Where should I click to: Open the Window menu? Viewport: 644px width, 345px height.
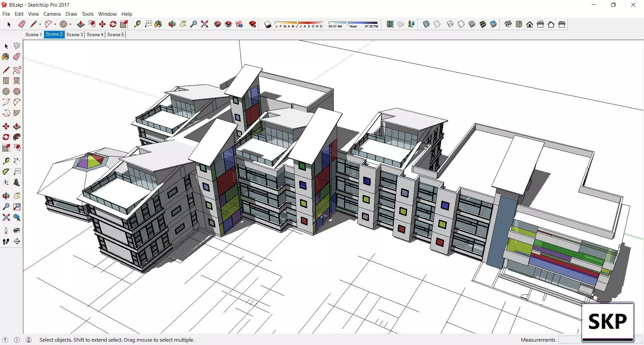(107, 14)
